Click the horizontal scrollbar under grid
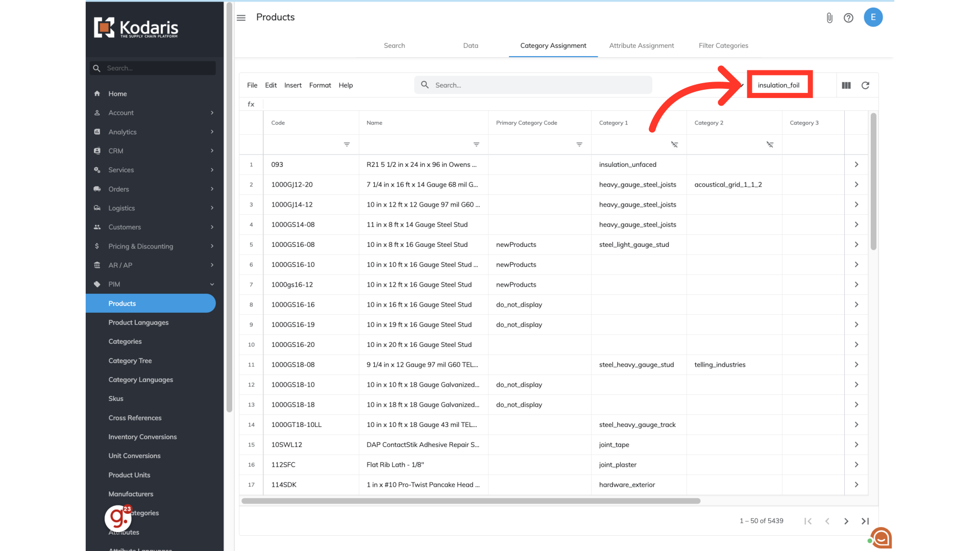The width and height of the screenshot is (980, 551). pos(470,501)
